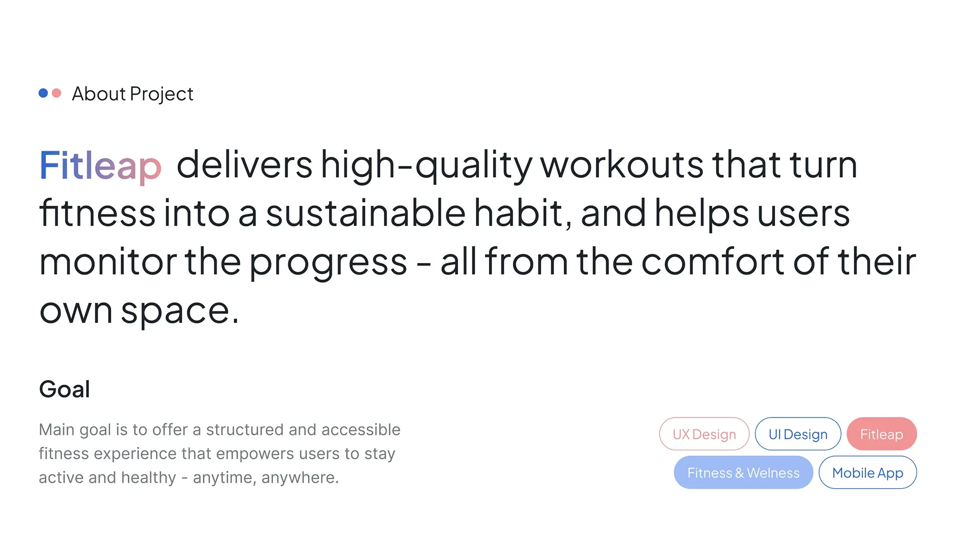957x560 pixels.
Task: Select the UI Design tag
Action: click(x=797, y=434)
